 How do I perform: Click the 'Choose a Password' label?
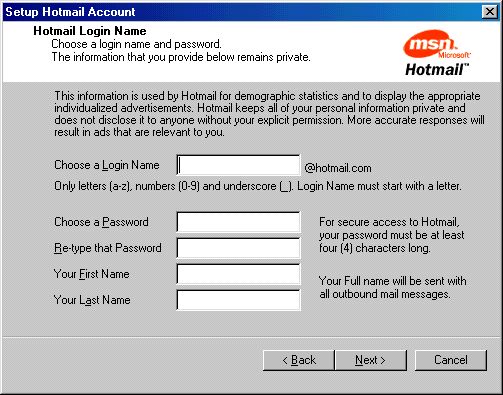[101, 222]
